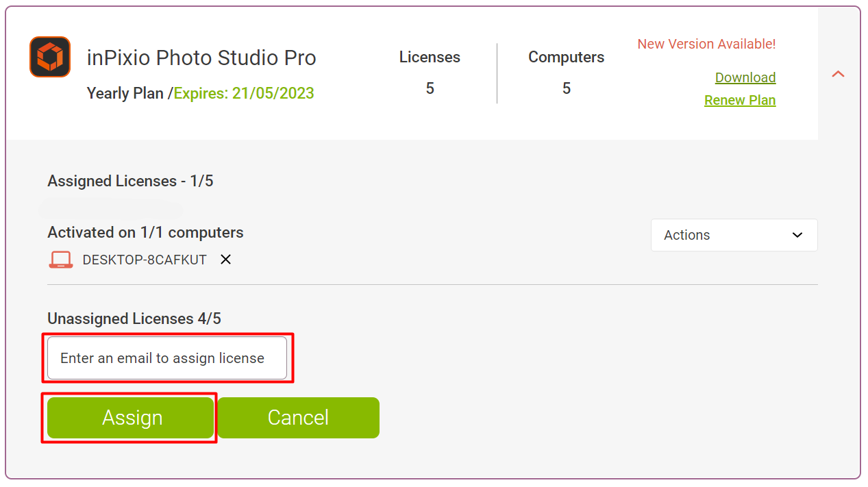Select the inPixio Photo Studio Pro title
Screen dimensions: 868x487
[x=201, y=58]
